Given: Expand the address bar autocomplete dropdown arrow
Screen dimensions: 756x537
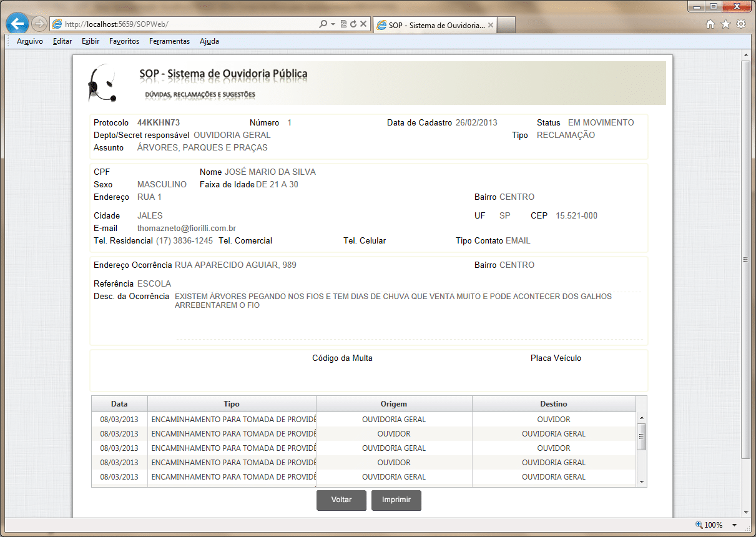Looking at the screenshot, I should [333, 24].
